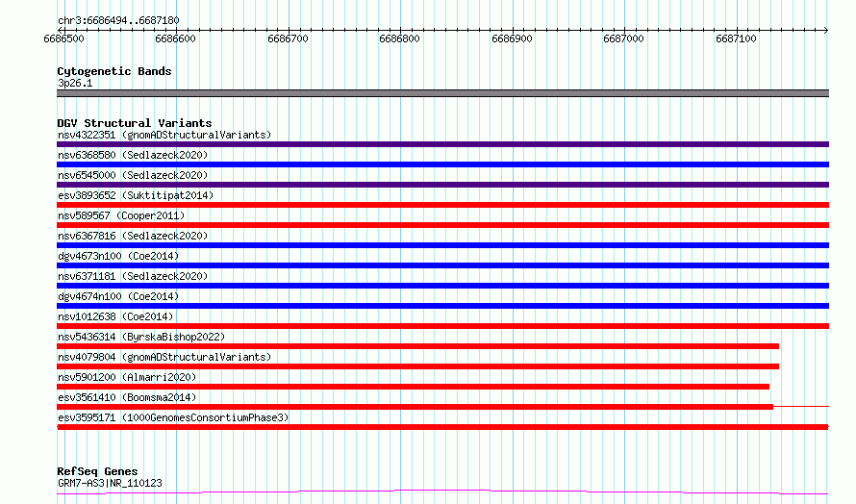Viewport: 856px width, 504px height.
Task: Click the ruler's left arrowhead
Action: tap(60, 30)
